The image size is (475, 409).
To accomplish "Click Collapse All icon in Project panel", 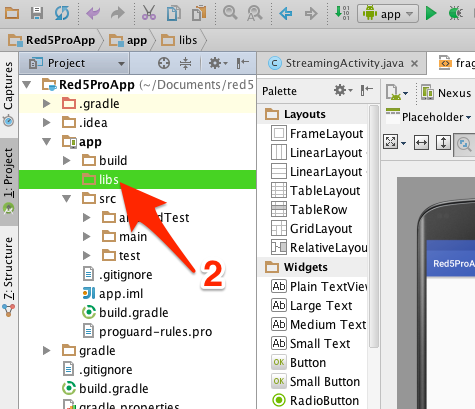I will point(185,63).
